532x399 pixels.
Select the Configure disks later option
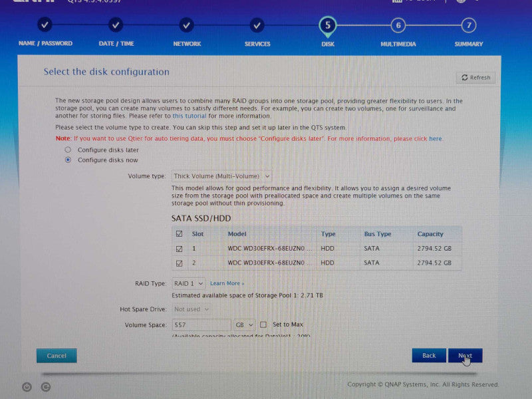68,150
